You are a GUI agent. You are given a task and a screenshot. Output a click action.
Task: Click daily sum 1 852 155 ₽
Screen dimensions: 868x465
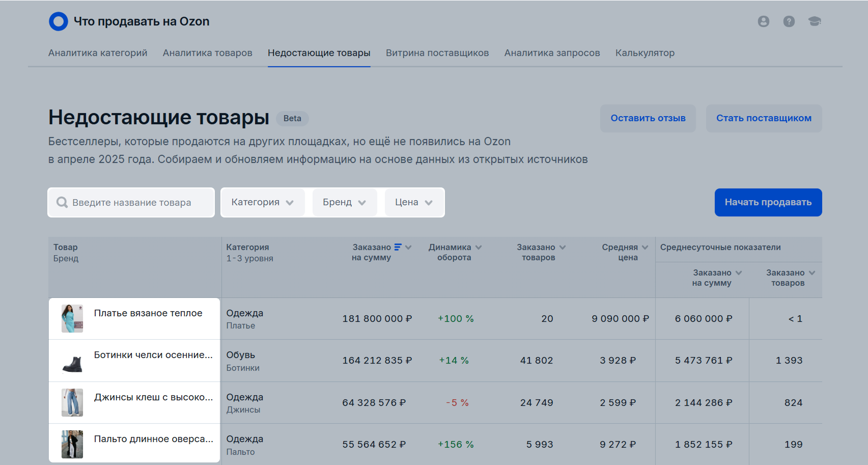tap(704, 445)
